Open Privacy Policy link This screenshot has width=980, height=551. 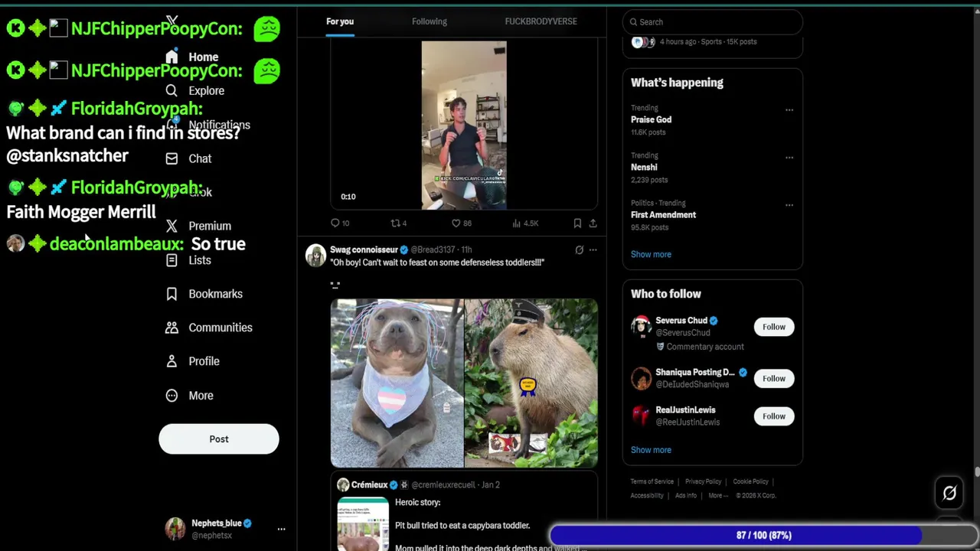click(x=703, y=481)
